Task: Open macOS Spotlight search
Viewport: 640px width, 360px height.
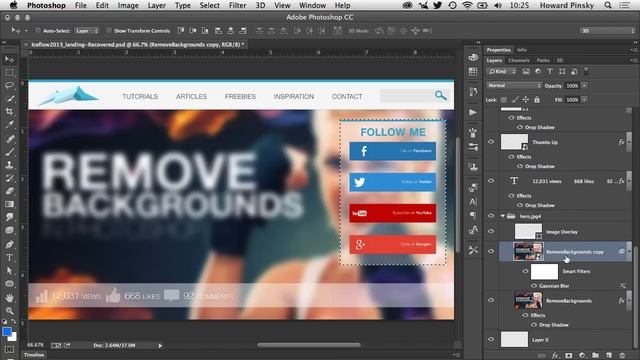Action: pos(608,5)
